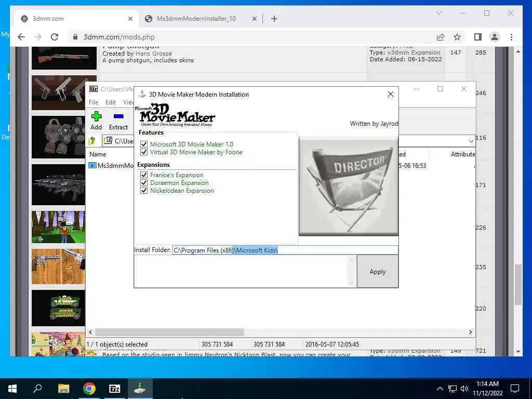The image size is (532, 399).
Task: Open the 7-Zip File menu
Action: coord(94,102)
